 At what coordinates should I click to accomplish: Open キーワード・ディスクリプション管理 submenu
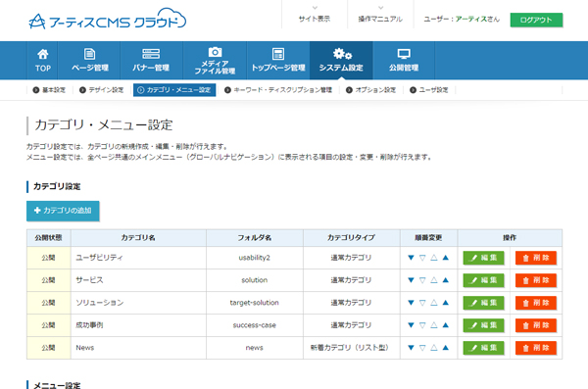click(278, 90)
